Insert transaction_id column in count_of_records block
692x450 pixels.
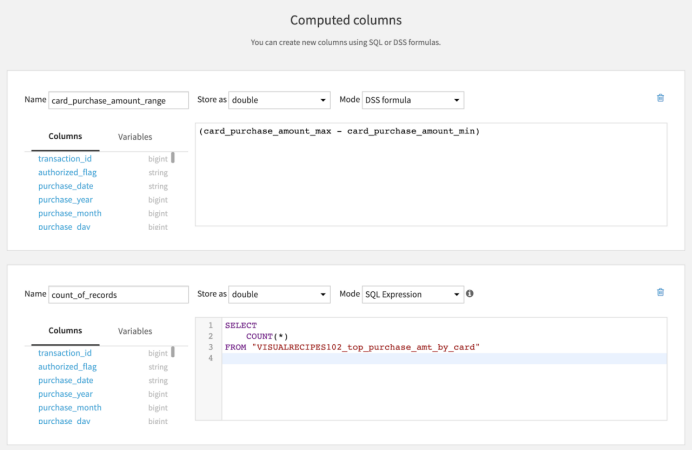click(65, 352)
